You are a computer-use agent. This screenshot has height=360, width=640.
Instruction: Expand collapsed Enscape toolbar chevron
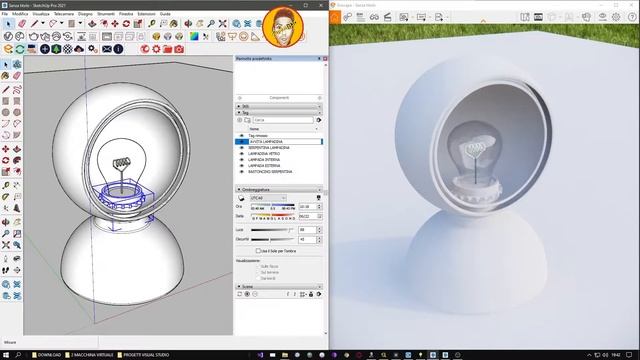[x=483, y=20]
